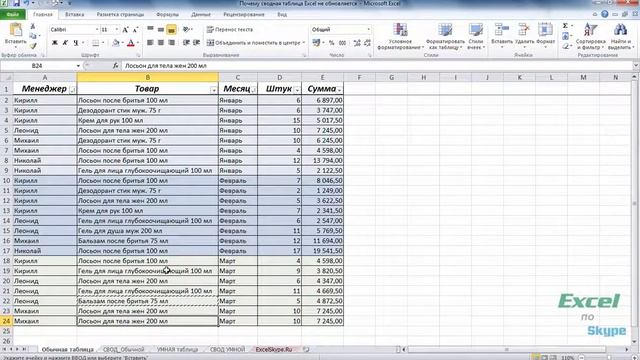
Task: Click the text orientation icon
Action: click(186, 29)
